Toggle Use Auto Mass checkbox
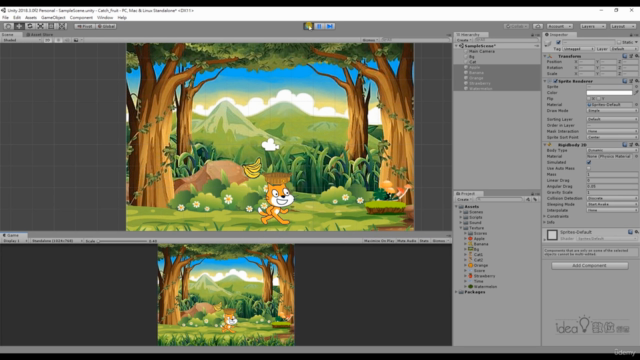Image resolution: width=640 pixels, height=360 pixels. 589,168
